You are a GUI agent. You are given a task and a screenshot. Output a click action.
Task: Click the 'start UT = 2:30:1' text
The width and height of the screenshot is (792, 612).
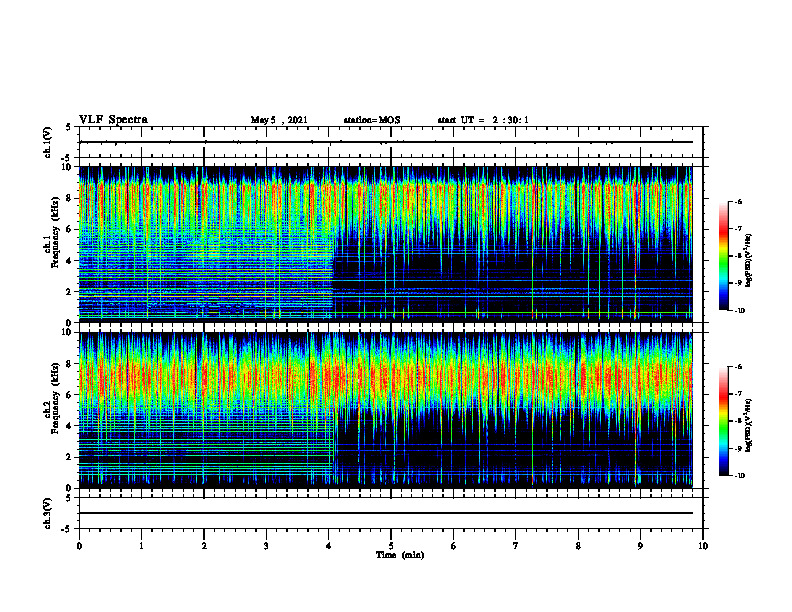click(483, 120)
